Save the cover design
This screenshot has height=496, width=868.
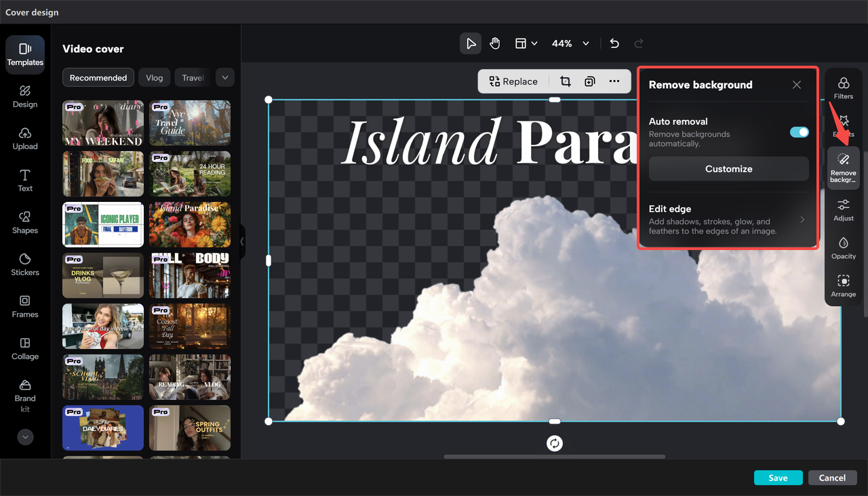[x=778, y=477]
